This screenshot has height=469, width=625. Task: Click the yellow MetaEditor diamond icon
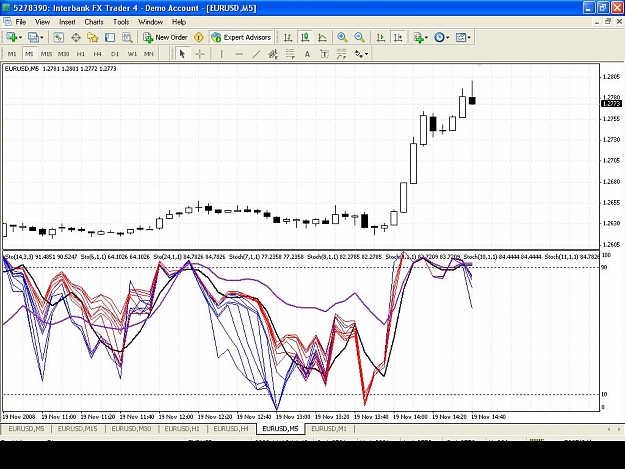point(199,37)
